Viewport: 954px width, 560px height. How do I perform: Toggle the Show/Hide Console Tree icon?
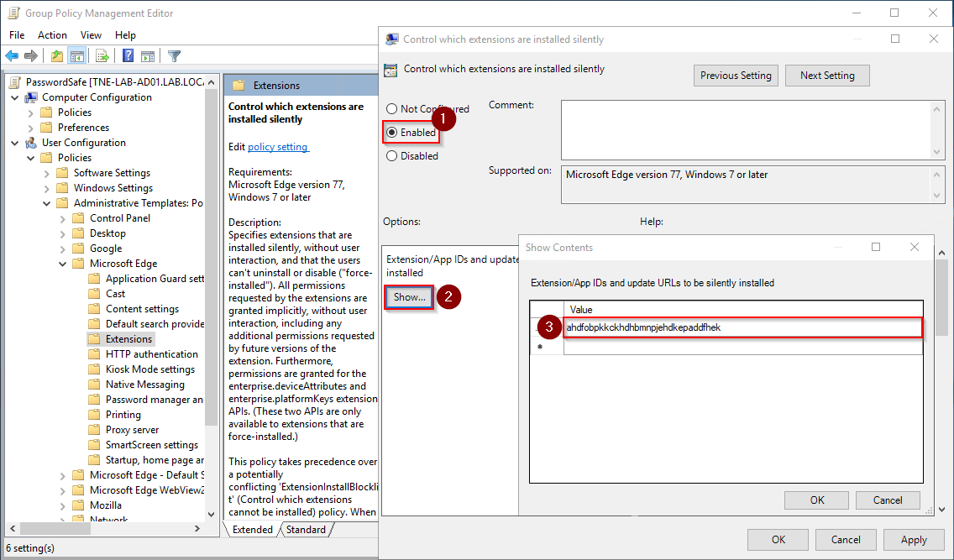[77, 56]
